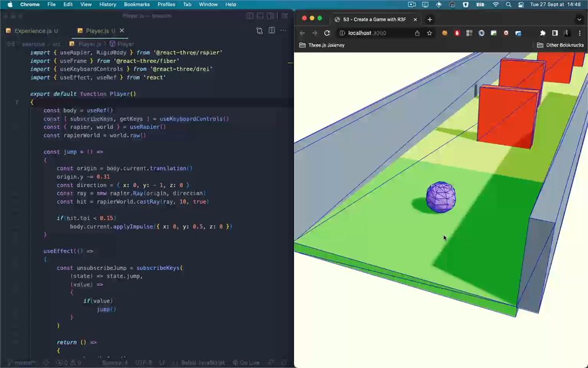Click 'Spaces: 4' indentation in status bar

pyautogui.click(x=115, y=363)
